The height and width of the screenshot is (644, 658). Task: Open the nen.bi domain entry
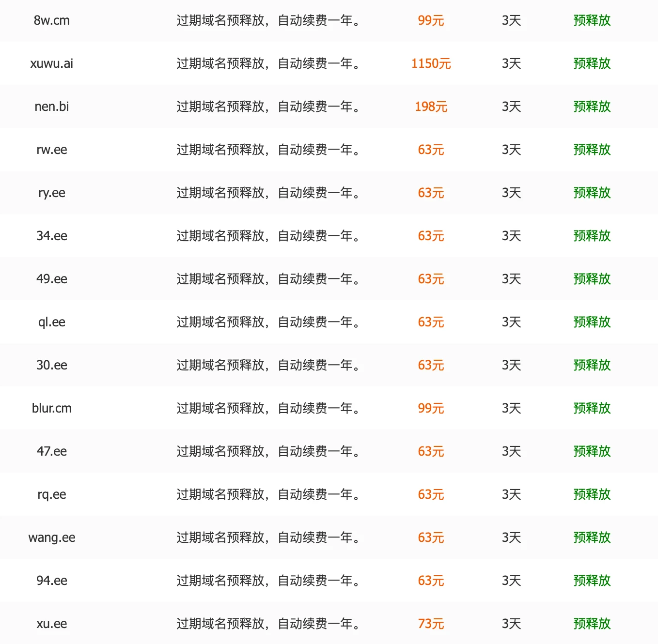click(x=52, y=107)
